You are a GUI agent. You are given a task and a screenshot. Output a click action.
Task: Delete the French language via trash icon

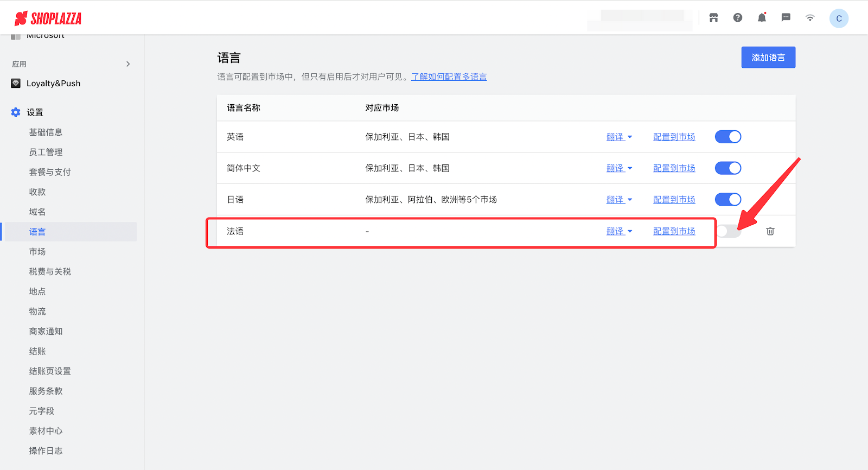point(770,231)
